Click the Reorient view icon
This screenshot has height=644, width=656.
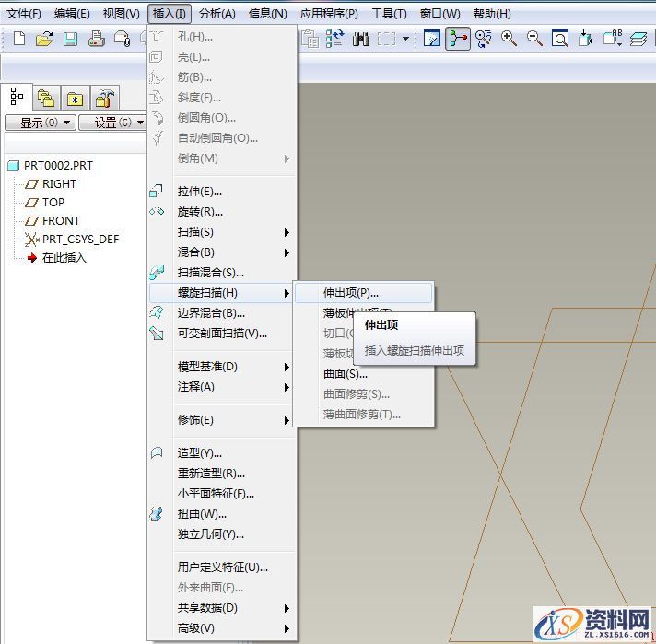point(586,39)
